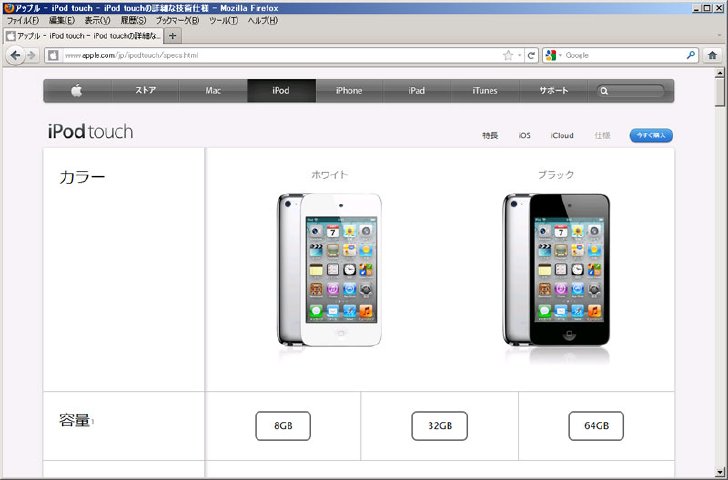Click the カラー section heading

[82, 177]
